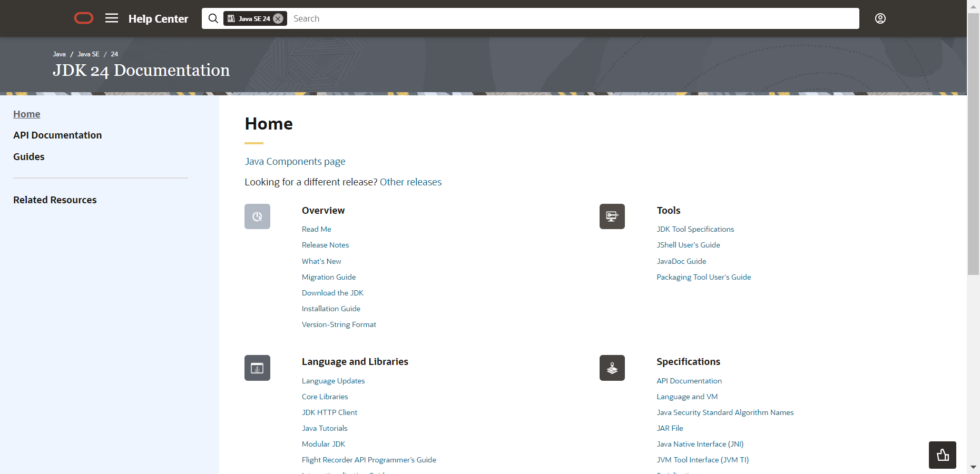The width and height of the screenshot is (980, 474).
Task: Open the user account profile icon
Action: (x=880, y=18)
